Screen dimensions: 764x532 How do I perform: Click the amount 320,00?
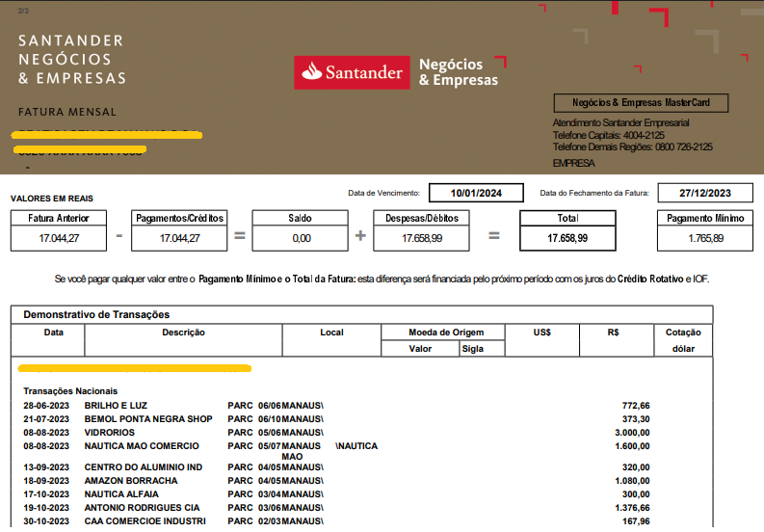[x=636, y=467]
